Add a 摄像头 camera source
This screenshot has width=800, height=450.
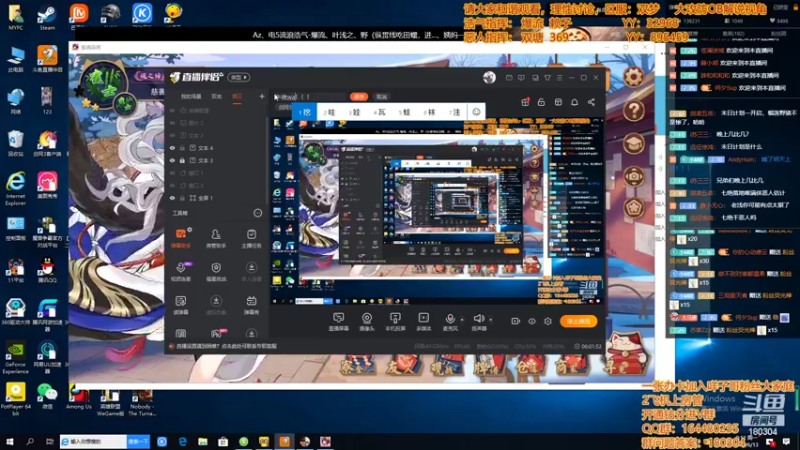(367, 321)
